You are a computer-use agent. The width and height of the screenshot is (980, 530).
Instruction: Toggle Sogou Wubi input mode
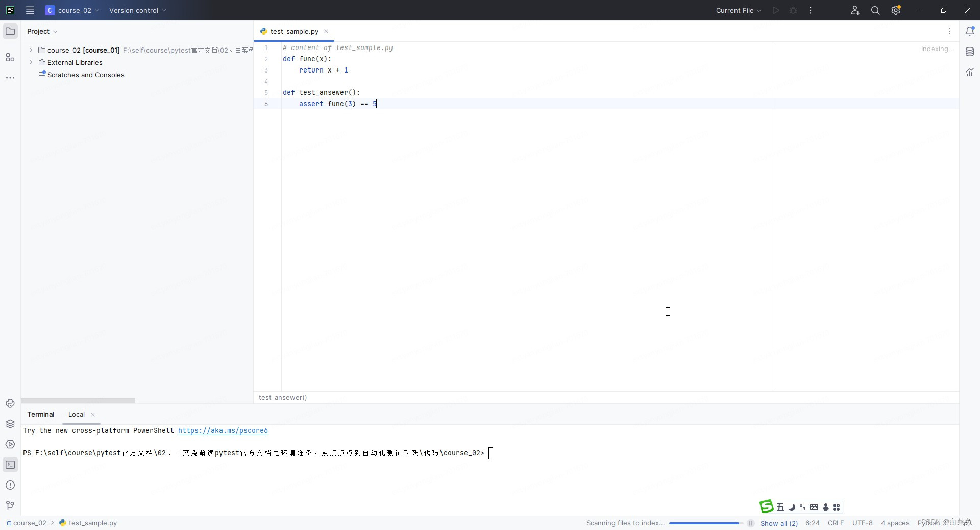click(780, 507)
